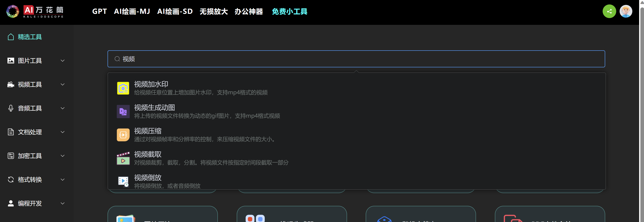This screenshot has height=222, width=644.
Task: Click the green share icon
Action: pos(609,11)
